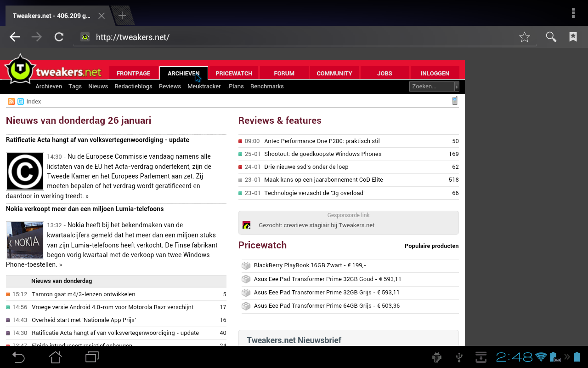Open browser search via the magnifier icon

tap(551, 37)
